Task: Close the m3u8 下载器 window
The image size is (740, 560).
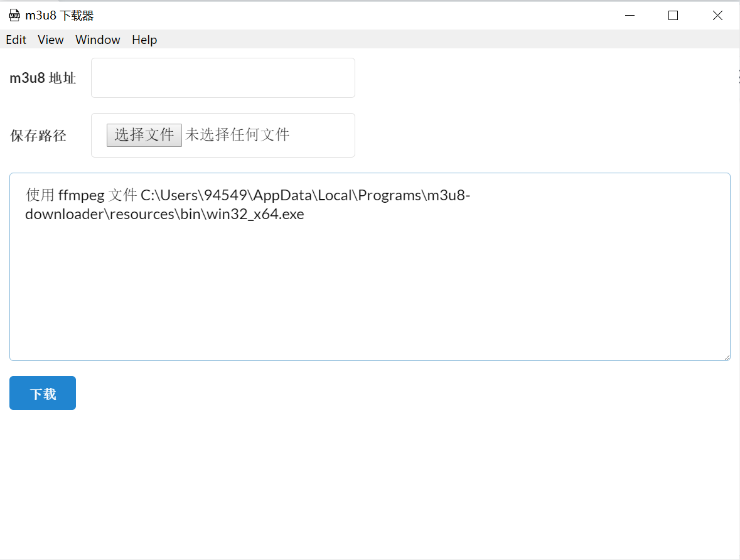Action: [717, 16]
